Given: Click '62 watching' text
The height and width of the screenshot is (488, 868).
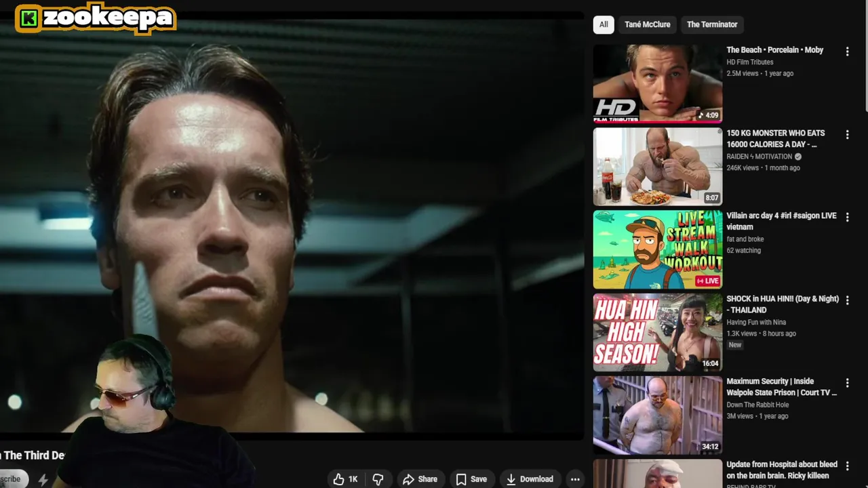Looking at the screenshot, I should [744, 251].
